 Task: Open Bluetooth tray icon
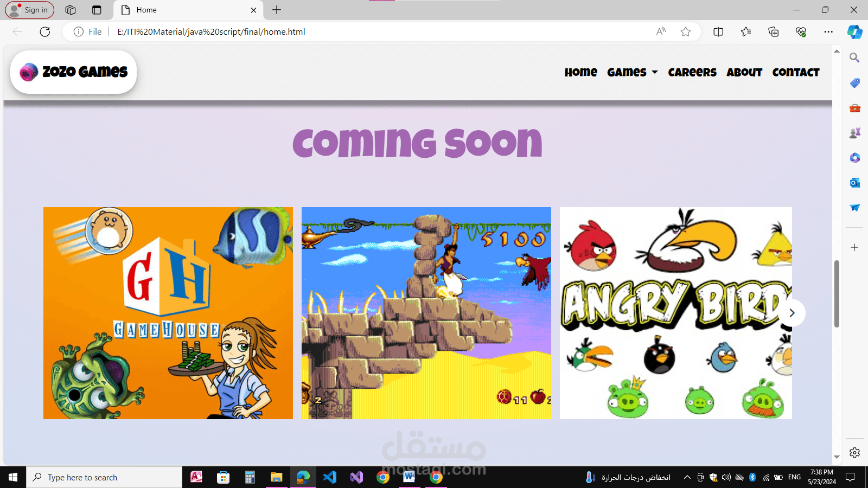point(752,477)
